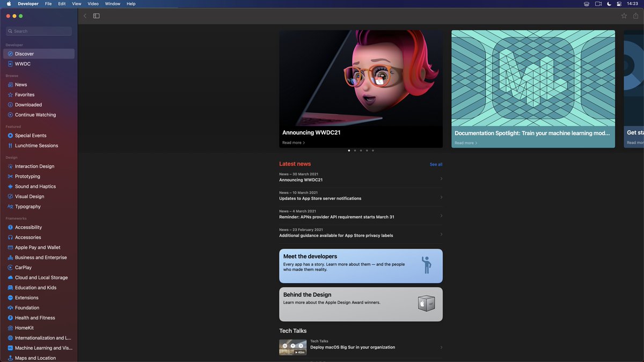Viewport: 644px width, 362px height.
Task: Open the Behind the Design card
Action: point(361,305)
